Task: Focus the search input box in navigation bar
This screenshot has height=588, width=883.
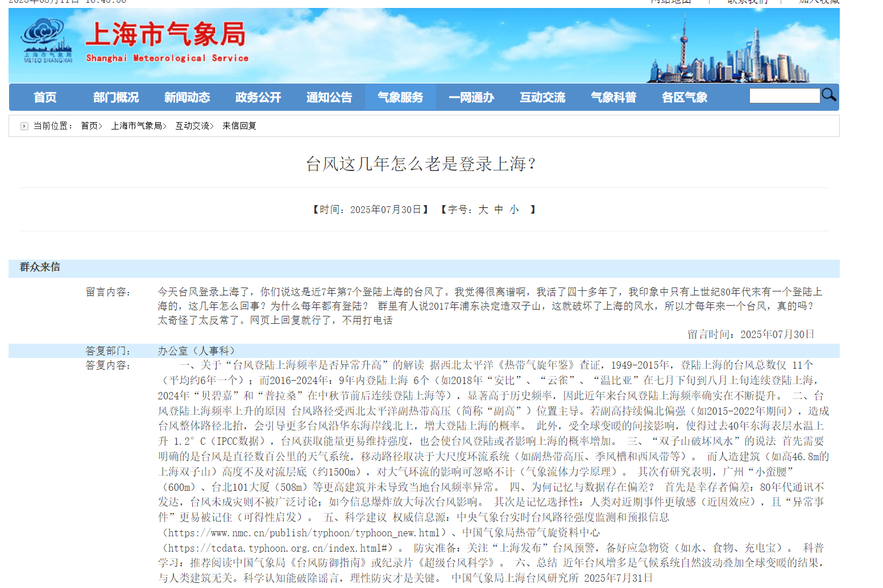Action: [784, 96]
